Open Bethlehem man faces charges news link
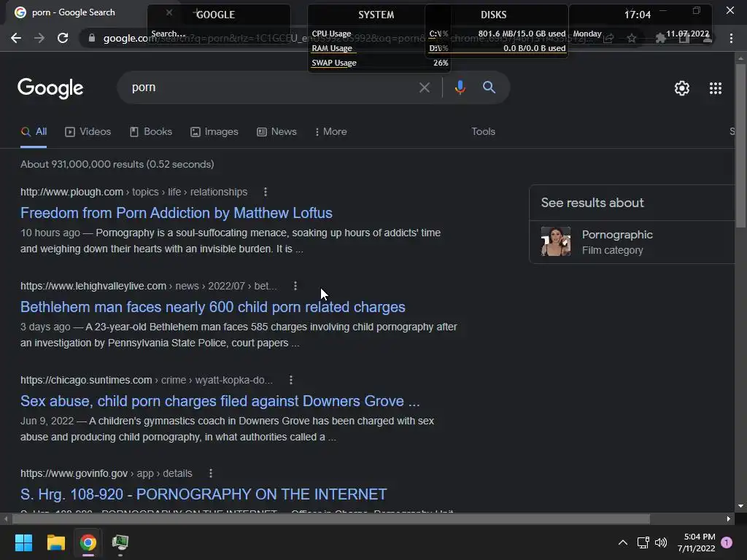 pyautogui.click(x=212, y=307)
